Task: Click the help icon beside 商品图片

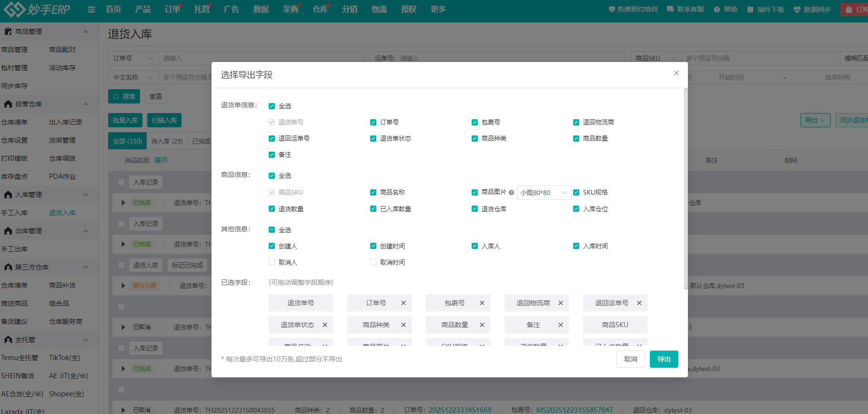Action: pyautogui.click(x=511, y=193)
